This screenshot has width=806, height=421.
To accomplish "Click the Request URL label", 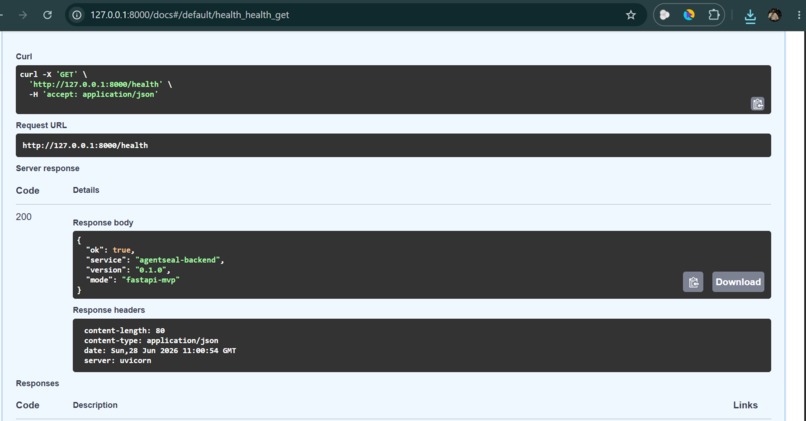I will (x=41, y=125).
